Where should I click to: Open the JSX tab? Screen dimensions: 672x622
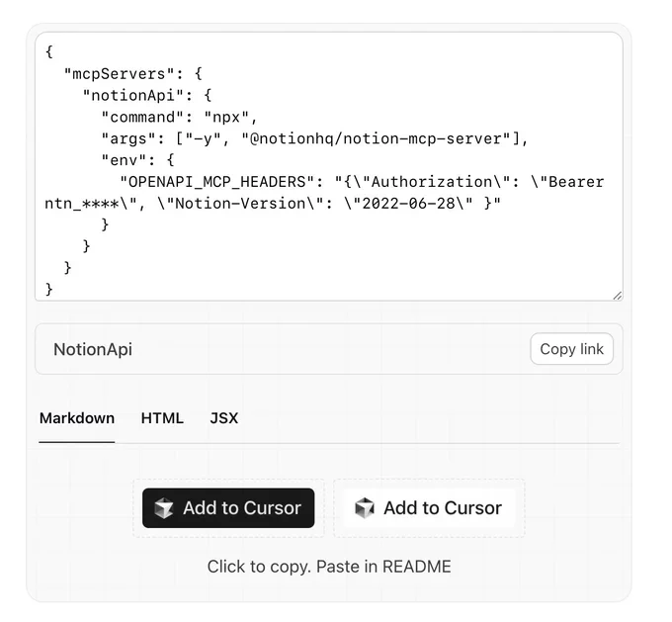pos(223,418)
